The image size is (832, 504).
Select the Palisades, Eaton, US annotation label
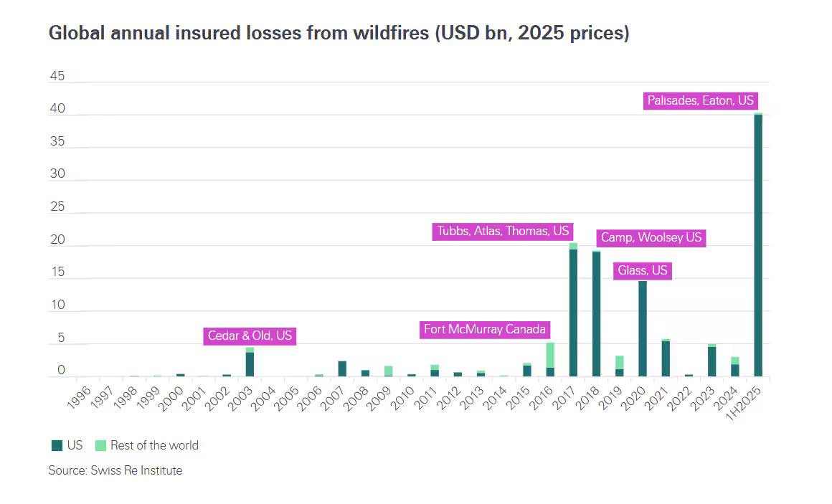[701, 101]
